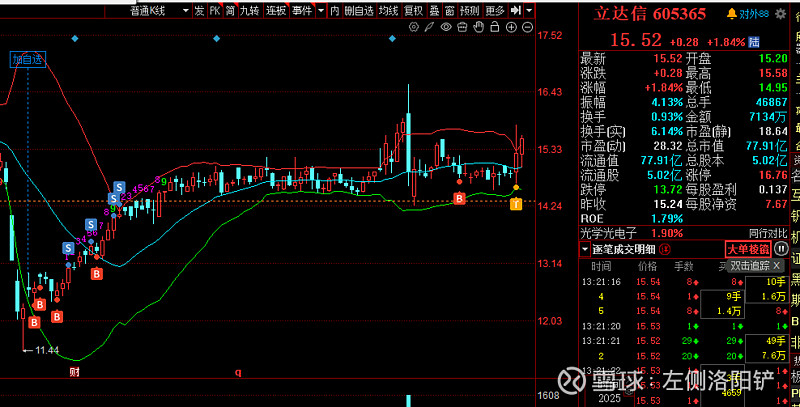This screenshot has width=800, height=407.
Task: Select the hand pan tool
Action: [x=479, y=27]
